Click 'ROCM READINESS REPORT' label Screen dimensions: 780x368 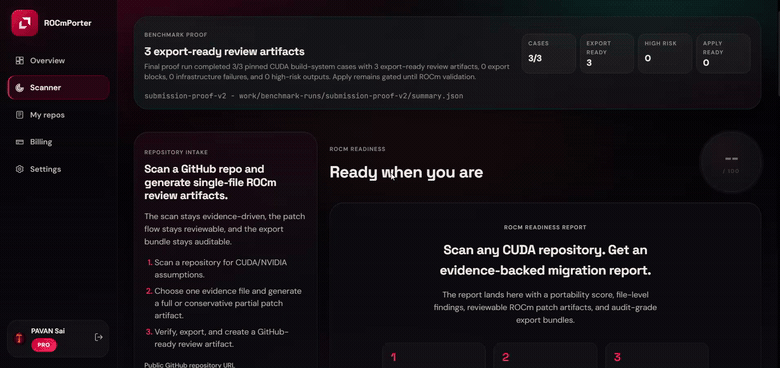(545, 227)
